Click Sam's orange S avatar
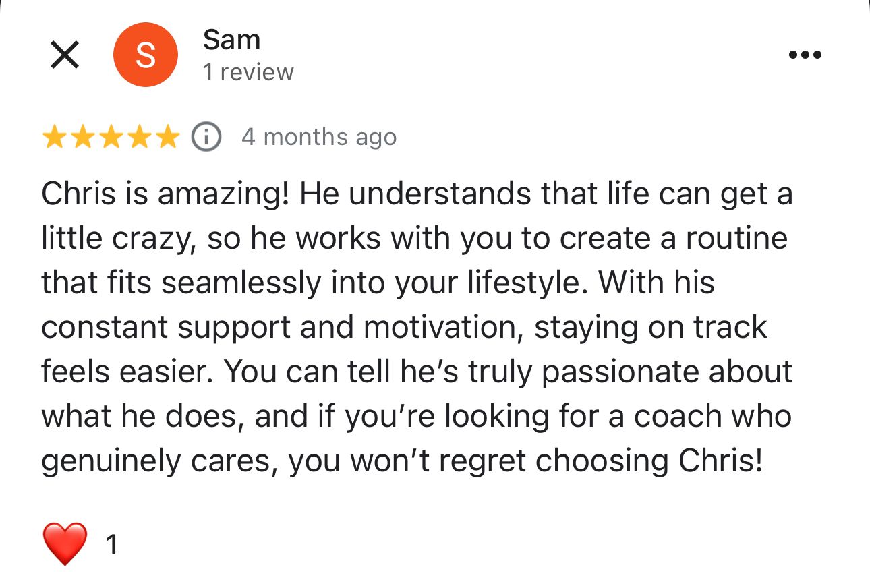This screenshot has width=870, height=588. [x=145, y=55]
